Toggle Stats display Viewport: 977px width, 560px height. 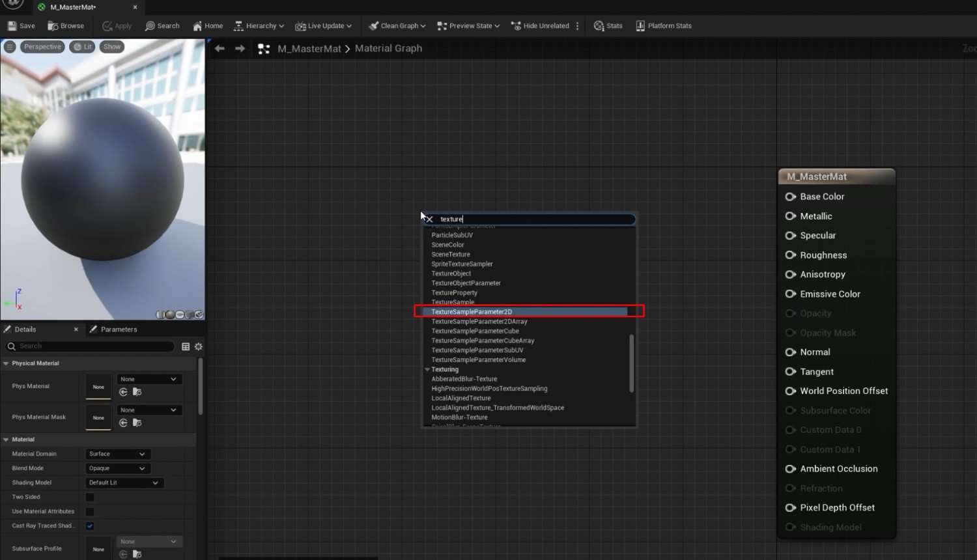tap(608, 26)
